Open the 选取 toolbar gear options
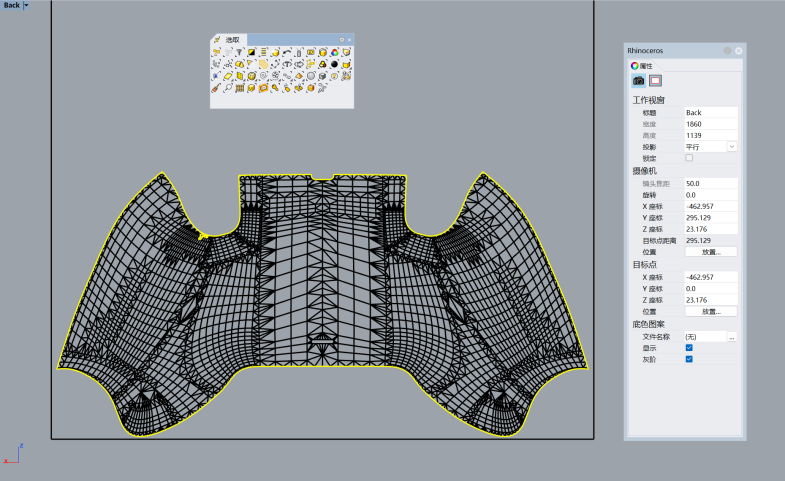 coord(341,40)
